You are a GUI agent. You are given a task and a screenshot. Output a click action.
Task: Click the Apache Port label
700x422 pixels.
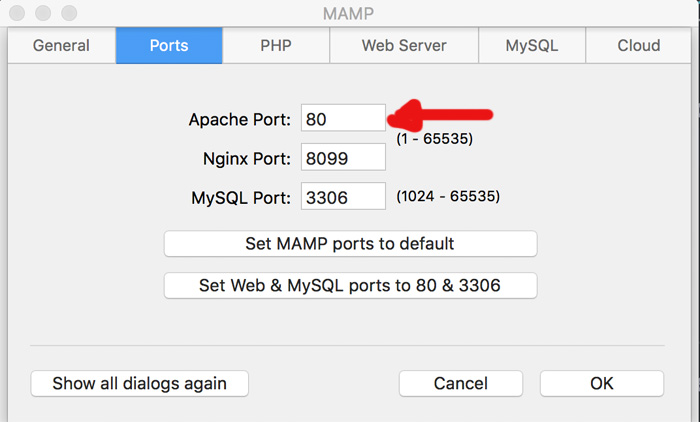click(x=239, y=120)
